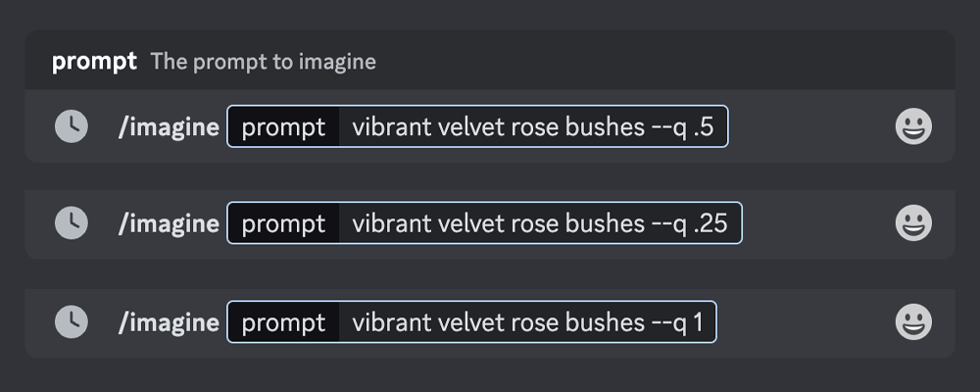Click the '.25' quality value in second command

tap(710, 224)
